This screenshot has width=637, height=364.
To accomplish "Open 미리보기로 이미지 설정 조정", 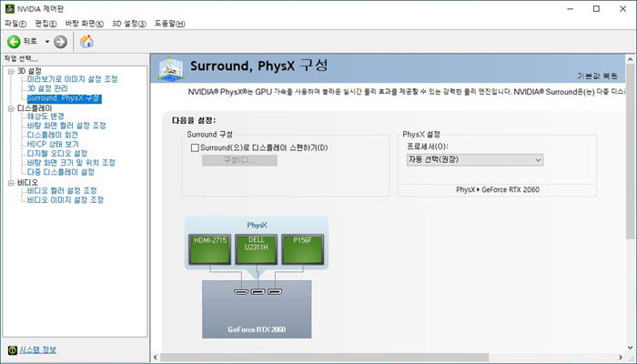I will 72,79.
